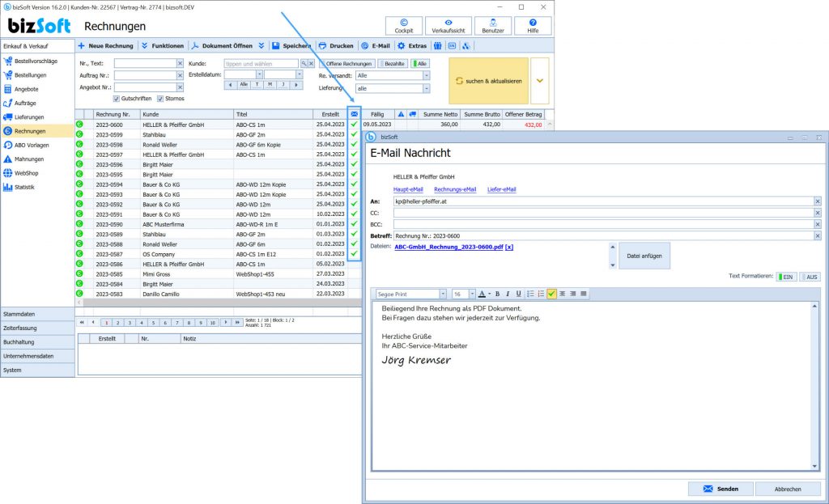
Task: Click suchen & aktualisieren button
Action: pos(488,81)
